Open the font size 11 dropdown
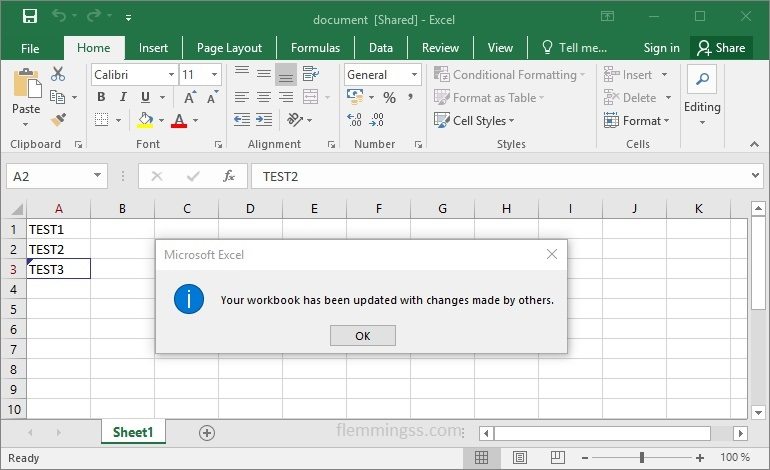This screenshot has width=770, height=470. coord(215,75)
